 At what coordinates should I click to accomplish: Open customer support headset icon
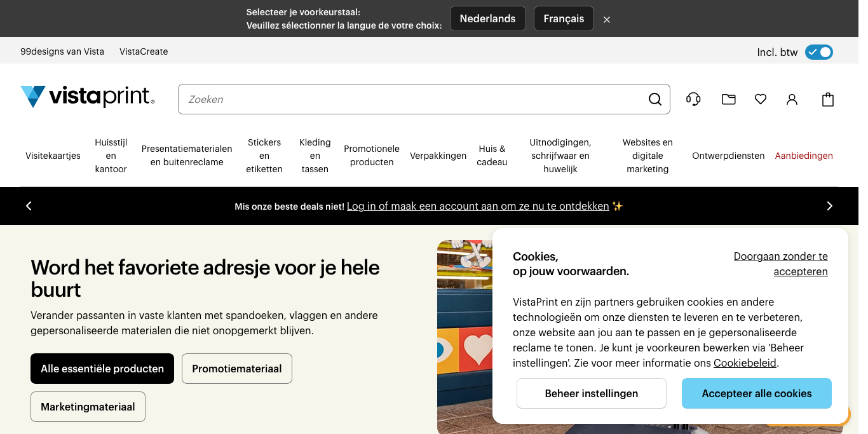(693, 99)
